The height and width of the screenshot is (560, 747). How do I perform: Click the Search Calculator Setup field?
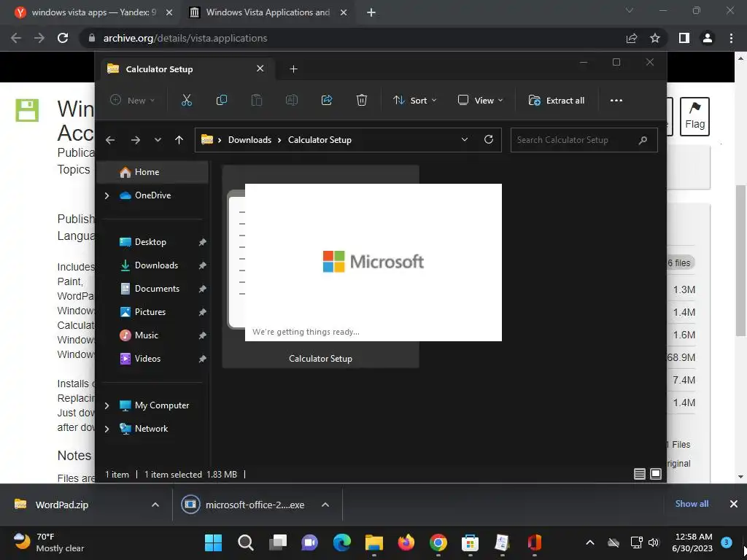(x=584, y=140)
